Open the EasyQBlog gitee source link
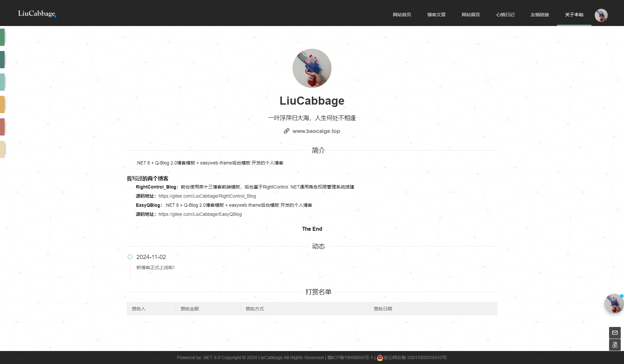This screenshot has width=624, height=364. (200, 214)
